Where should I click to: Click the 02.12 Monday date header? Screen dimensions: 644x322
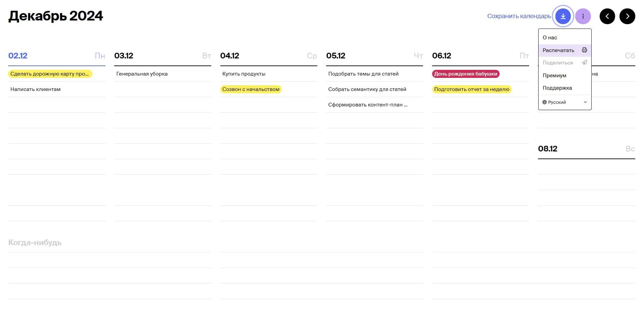18,56
